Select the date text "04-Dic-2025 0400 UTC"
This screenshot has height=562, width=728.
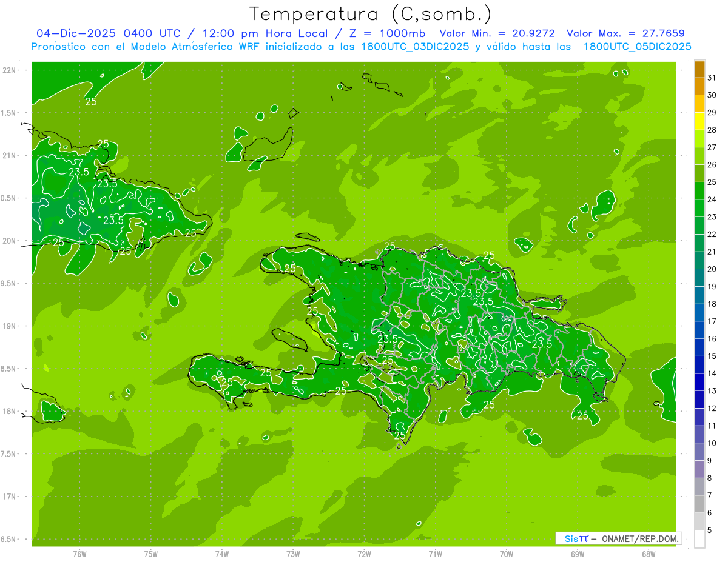[111, 33]
